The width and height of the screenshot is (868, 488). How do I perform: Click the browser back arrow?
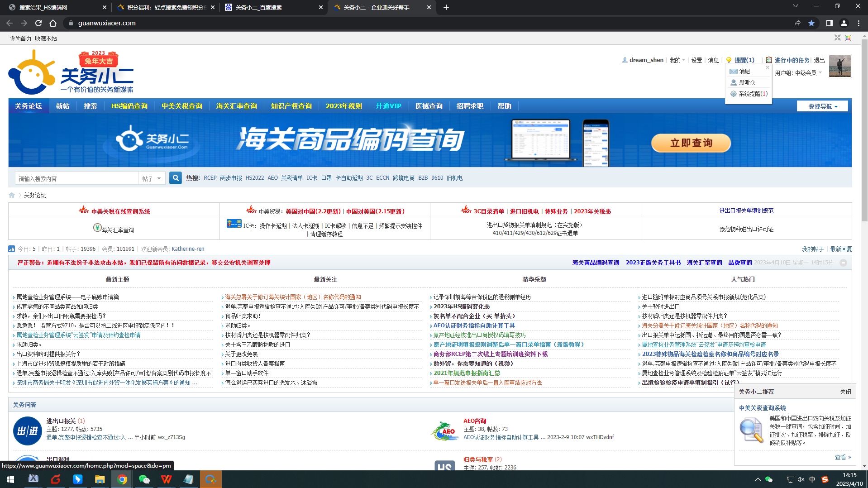tap(10, 23)
